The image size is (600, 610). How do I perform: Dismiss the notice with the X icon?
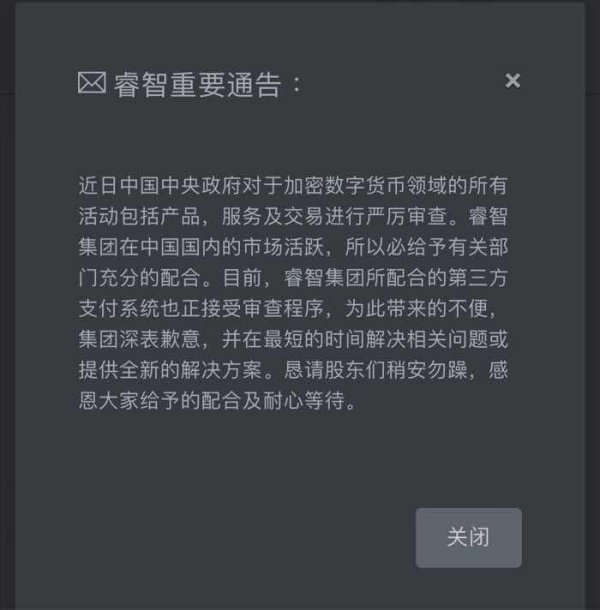click(512, 81)
